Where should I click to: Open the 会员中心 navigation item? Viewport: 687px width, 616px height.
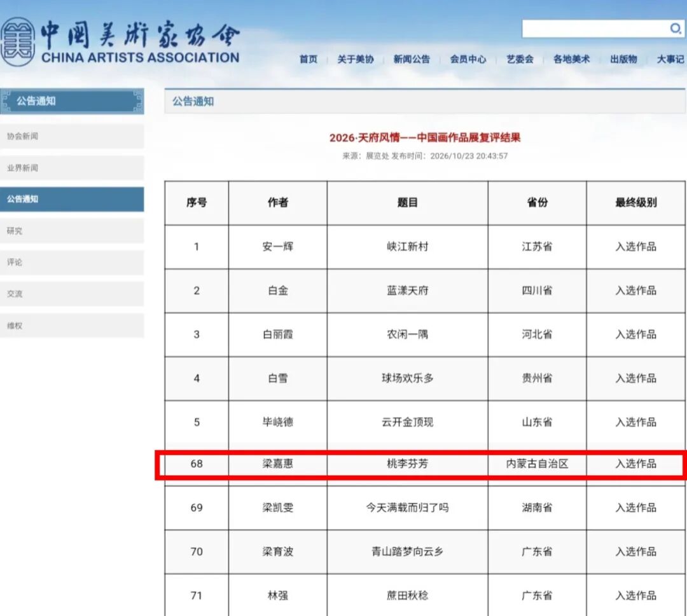pos(468,59)
